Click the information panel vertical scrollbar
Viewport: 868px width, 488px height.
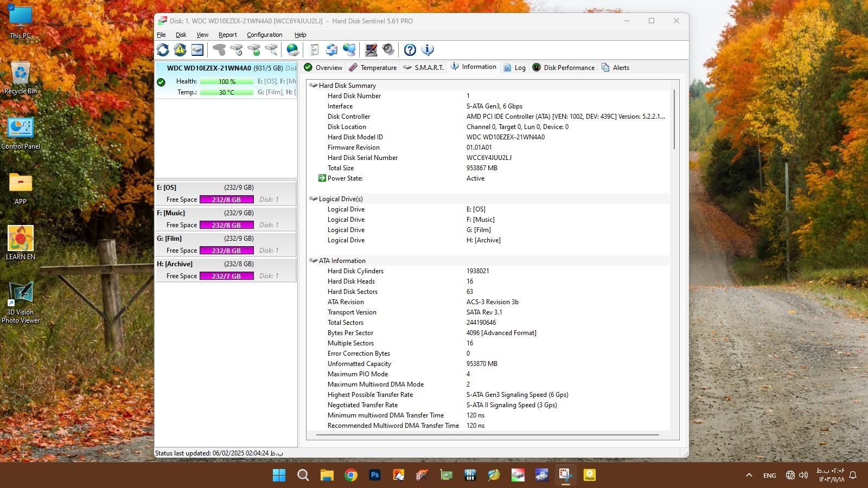pos(674,119)
